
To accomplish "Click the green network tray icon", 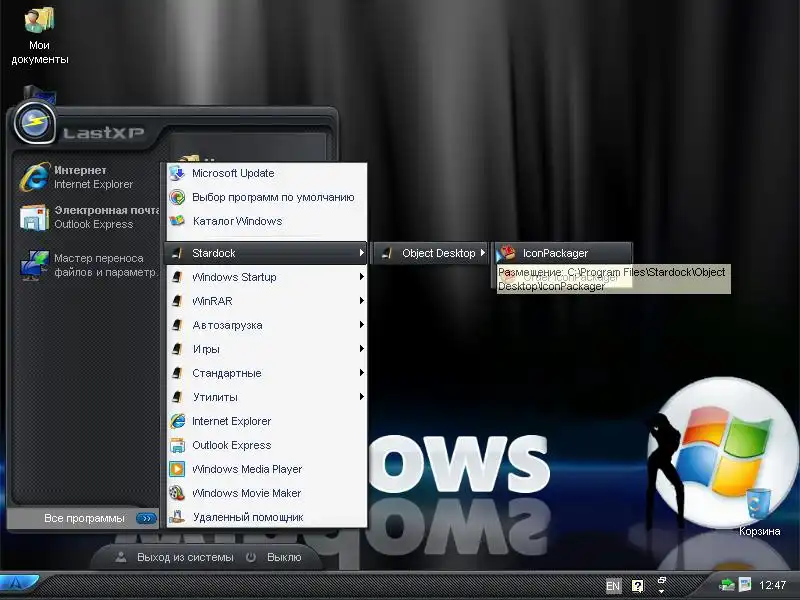I will 727,585.
